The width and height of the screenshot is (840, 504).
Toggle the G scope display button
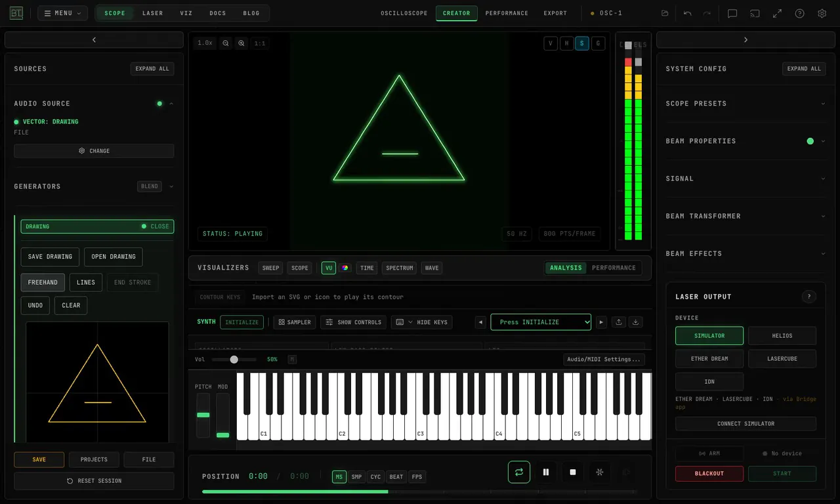point(598,43)
